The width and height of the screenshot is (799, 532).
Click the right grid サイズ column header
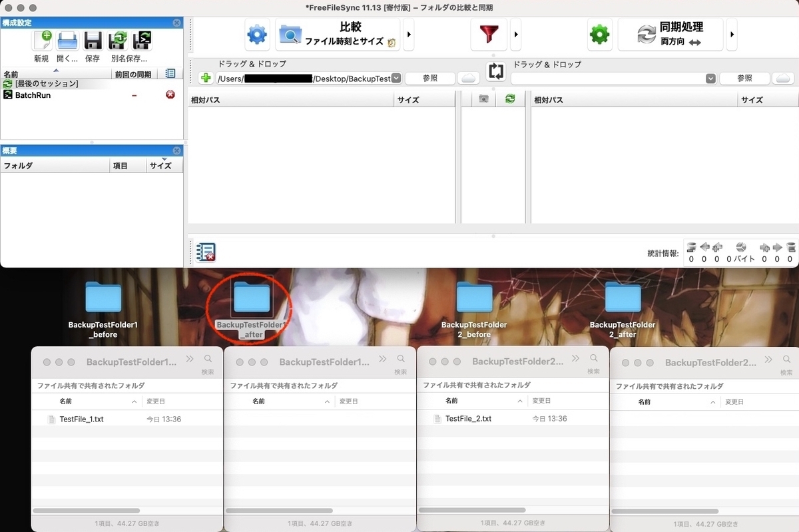coord(768,100)
